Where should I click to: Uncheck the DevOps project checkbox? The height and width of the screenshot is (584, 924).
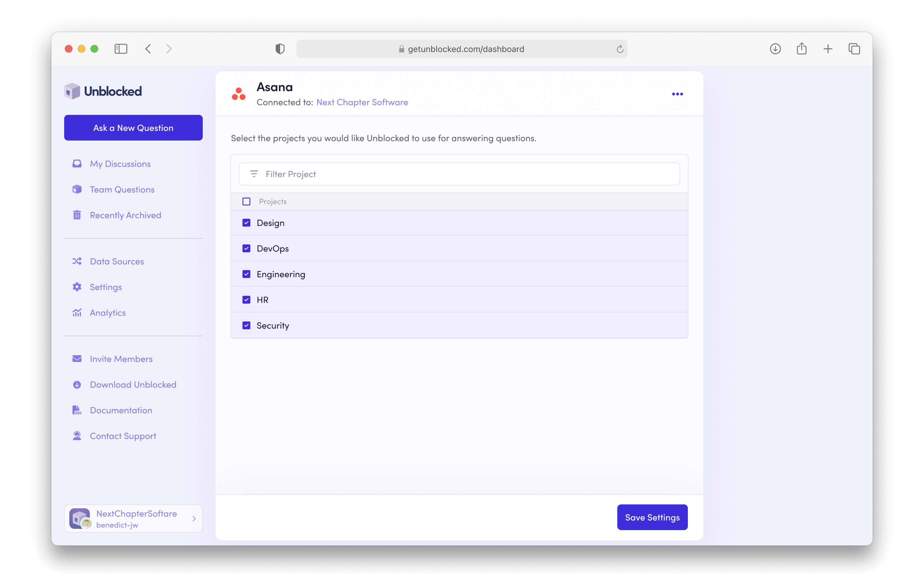tap(246, 249)
